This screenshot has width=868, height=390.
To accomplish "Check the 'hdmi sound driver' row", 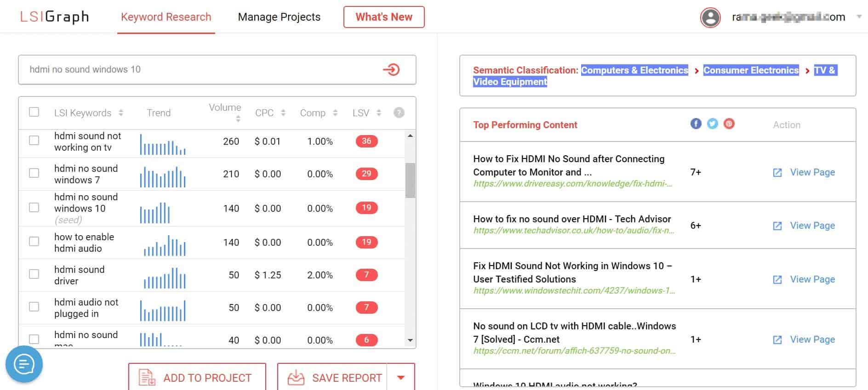I will (34, 274).
